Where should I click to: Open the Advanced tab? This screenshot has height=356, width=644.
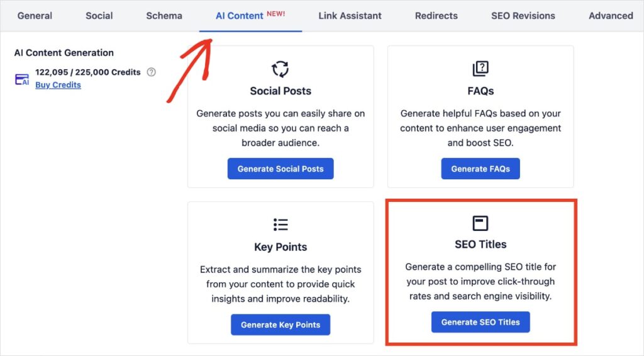pyautogui.click(x=611, y=16)
